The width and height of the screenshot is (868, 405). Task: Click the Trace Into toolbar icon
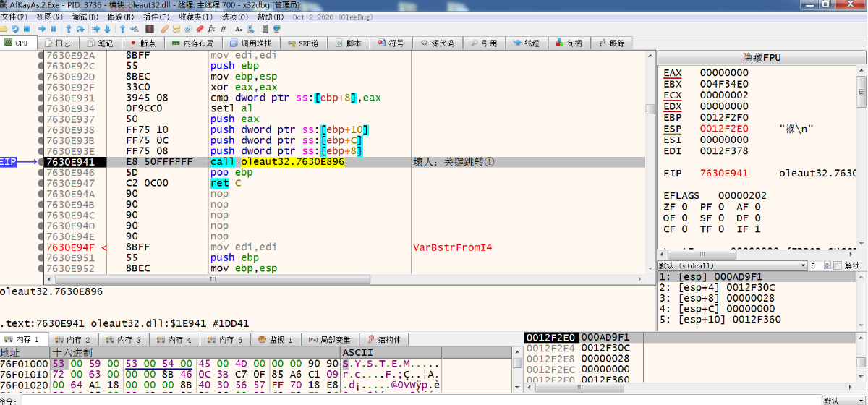(x=95, y=29)
